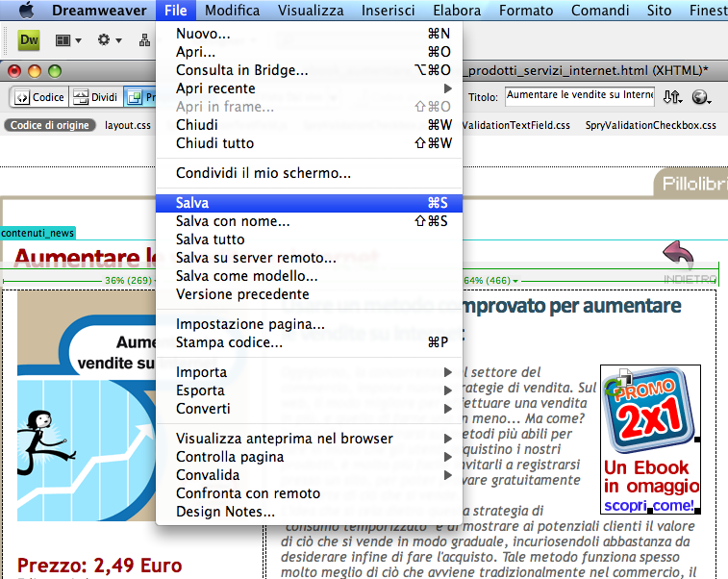Viewport: 728px width, 579px height.
Task: Select the Prezzo: 2,49 Euro text
Action: [x=99, y=566]
